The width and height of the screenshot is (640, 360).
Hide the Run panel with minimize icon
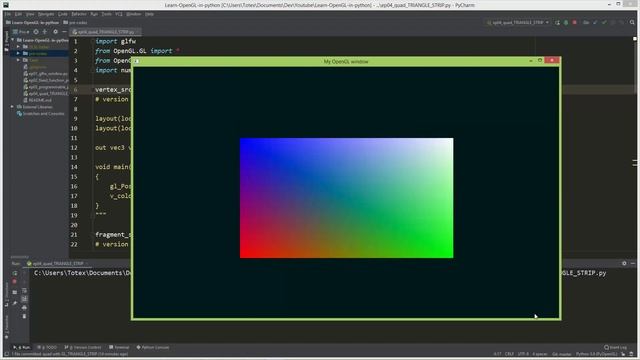coord(633,264)
